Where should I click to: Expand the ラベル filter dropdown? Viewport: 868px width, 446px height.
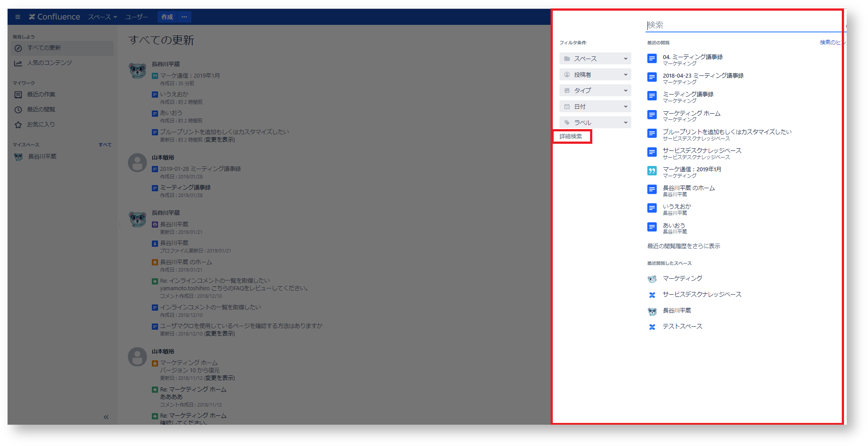click(595, 122)
